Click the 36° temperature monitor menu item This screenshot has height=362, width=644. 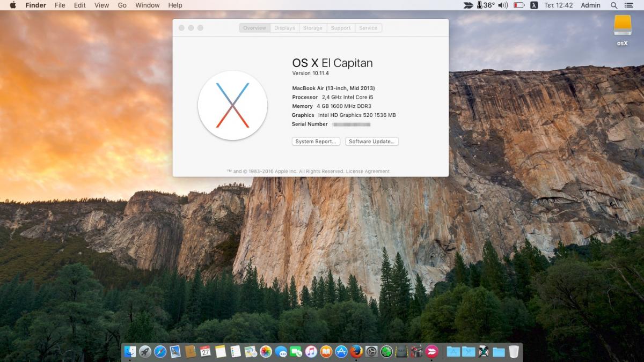pos(485,5)
